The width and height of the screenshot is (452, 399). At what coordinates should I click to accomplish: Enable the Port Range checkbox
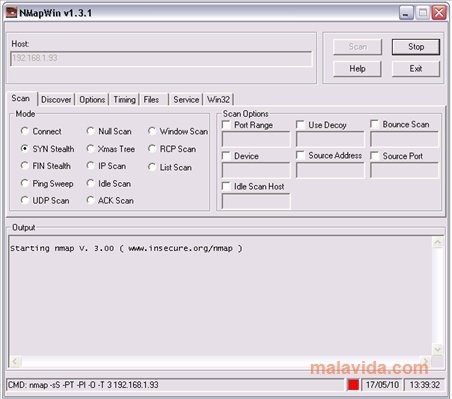coord(226,125)
